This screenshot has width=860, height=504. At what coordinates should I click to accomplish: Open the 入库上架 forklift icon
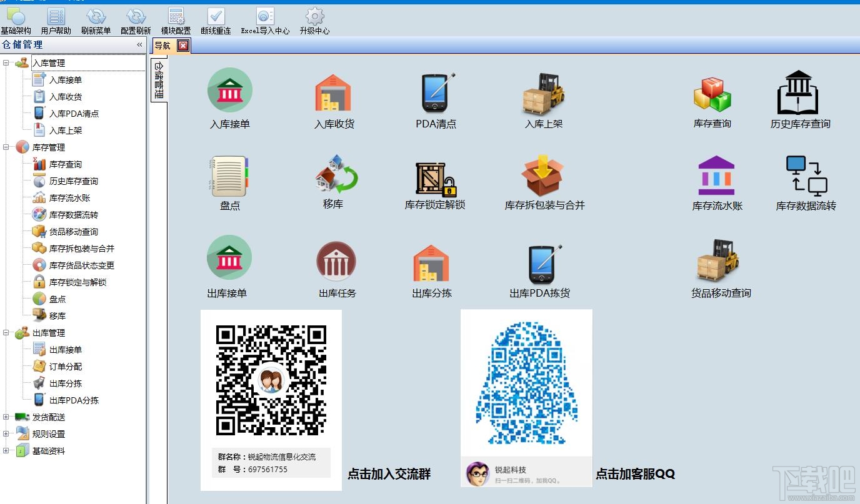tap(544, 94)
